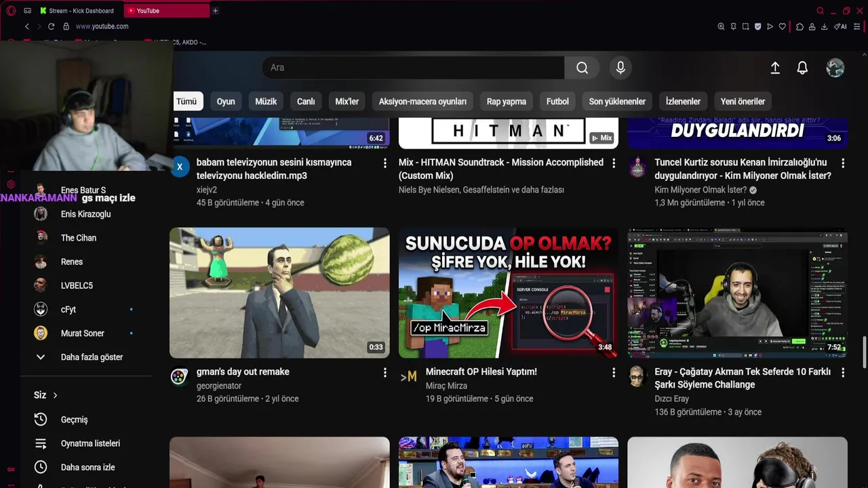Screen dimensions: 868x488
Task: Select the Son yüklenenler chip
Action: (x=617, y=102)
